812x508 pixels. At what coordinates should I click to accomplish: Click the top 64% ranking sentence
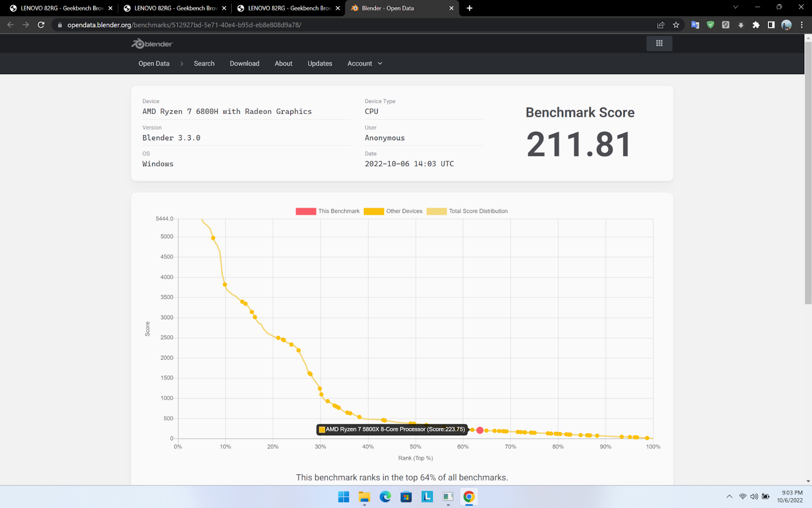tap(402, 478)
